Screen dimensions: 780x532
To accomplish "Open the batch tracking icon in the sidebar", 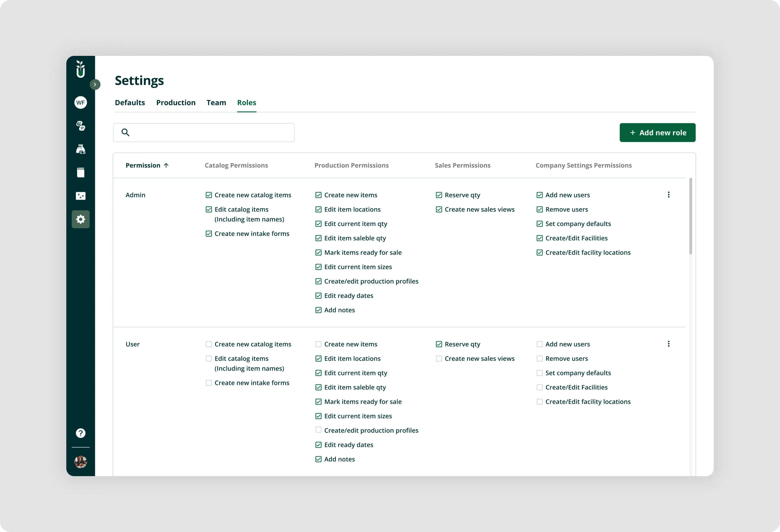I will coord(81,196).
